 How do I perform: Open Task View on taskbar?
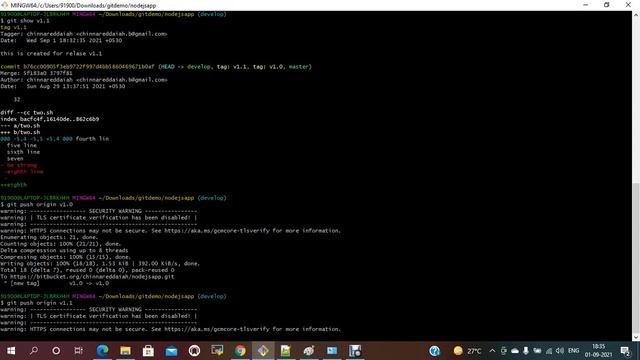coord(78,351)
